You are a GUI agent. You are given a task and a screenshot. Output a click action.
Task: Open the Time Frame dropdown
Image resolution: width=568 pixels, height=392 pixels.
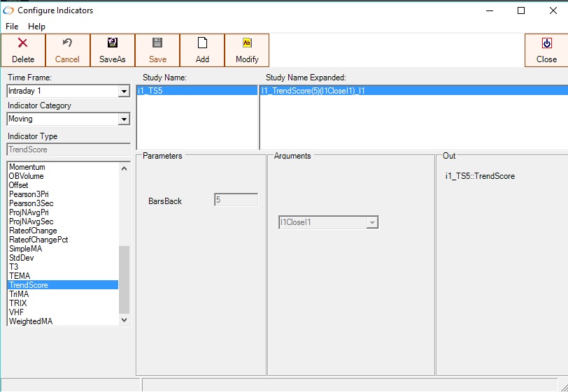point(124,92)
